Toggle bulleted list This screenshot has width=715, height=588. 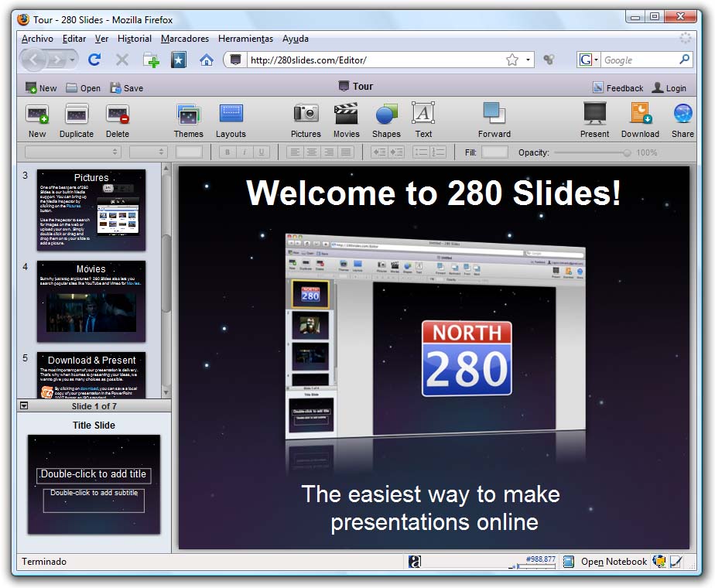pos(421,152)
